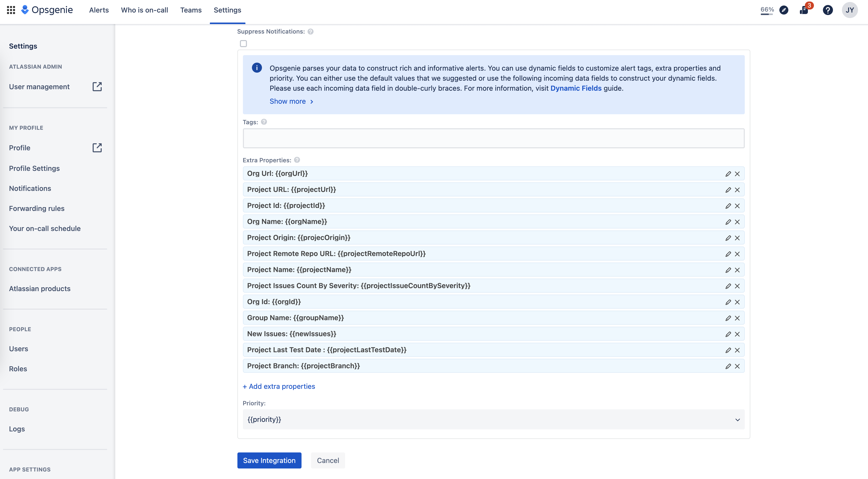Edit Project Issues Count By Severity property
Viewport: 868px width, 479px height.
(x=728, y=286)
